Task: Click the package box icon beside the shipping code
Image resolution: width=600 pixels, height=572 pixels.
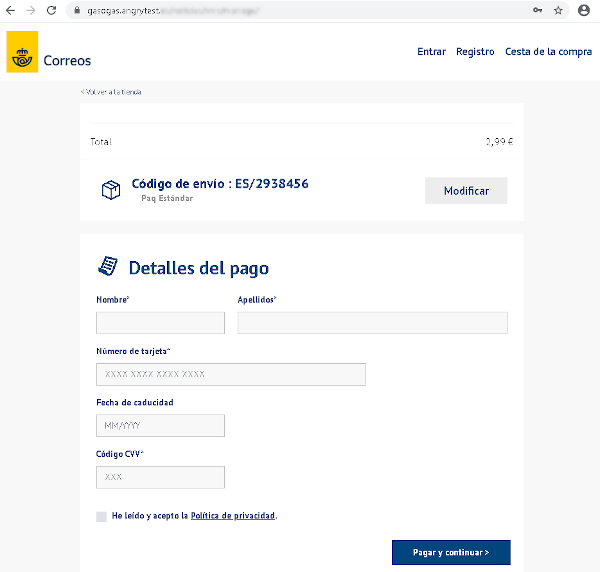Action: tap(111, 190)
